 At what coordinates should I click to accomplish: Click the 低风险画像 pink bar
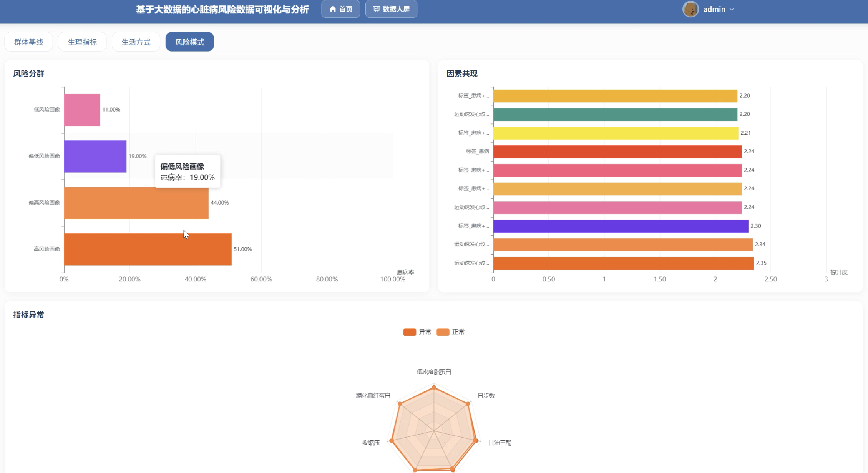tap(82, 110)
